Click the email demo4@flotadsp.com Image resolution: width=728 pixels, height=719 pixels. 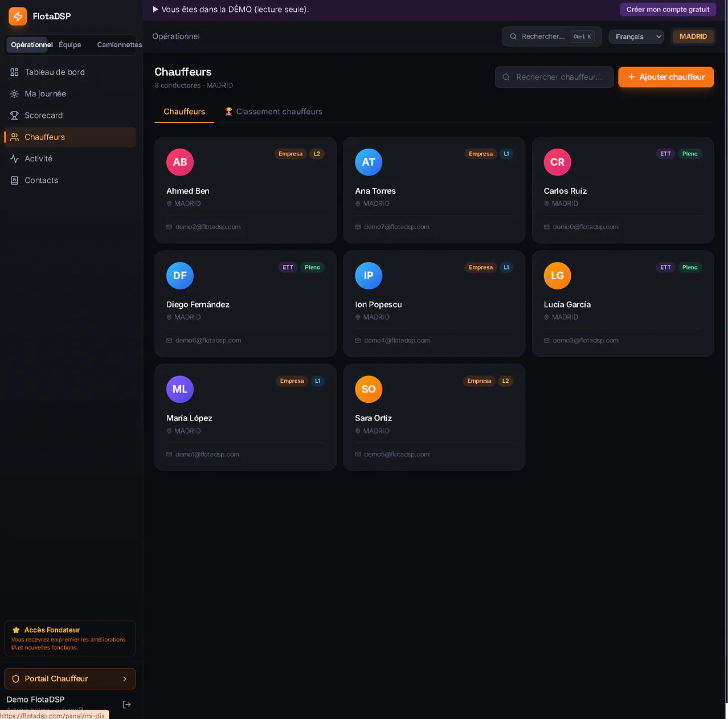click(396, 341)
